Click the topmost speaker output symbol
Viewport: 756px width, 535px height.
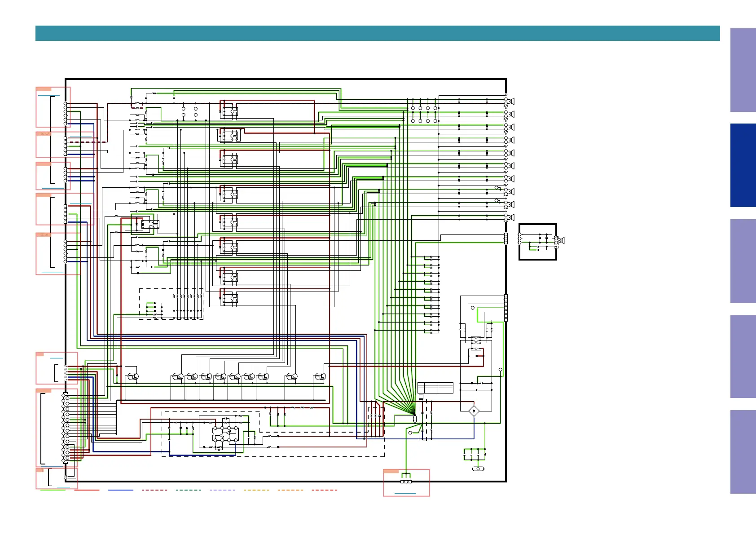(512, 102)
